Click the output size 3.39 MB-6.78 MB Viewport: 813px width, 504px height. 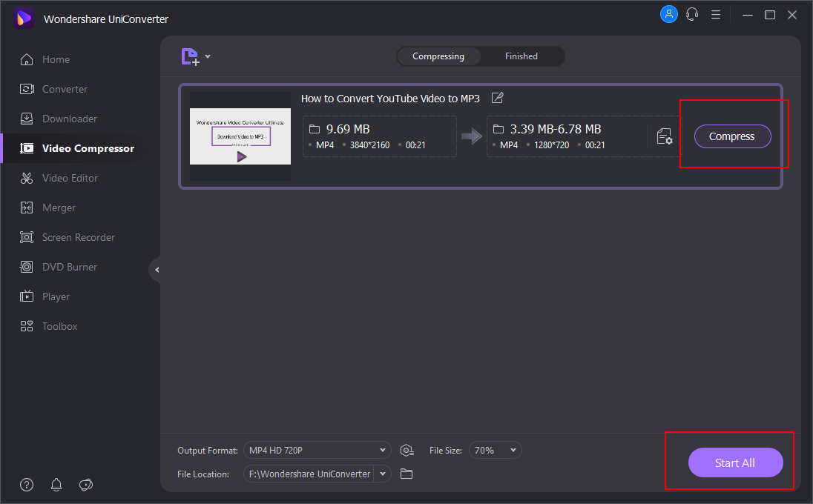(x=556, y=129)
